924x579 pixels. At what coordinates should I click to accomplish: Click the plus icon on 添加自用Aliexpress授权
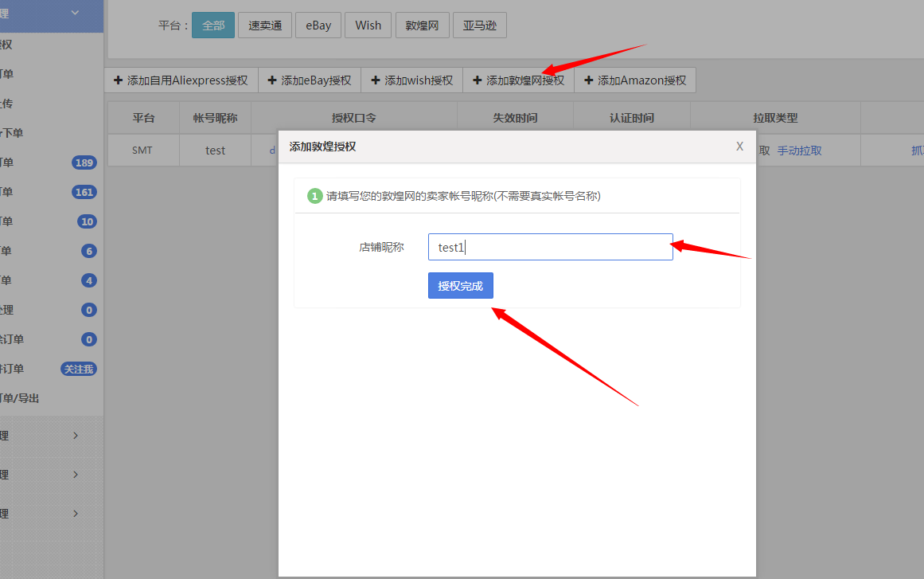tap(119, 80)
